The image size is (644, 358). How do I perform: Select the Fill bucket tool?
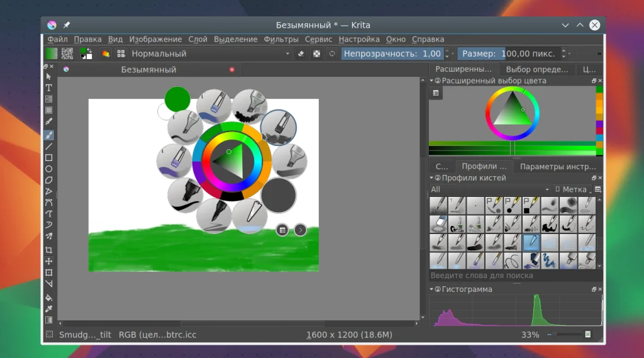[48, 298]
